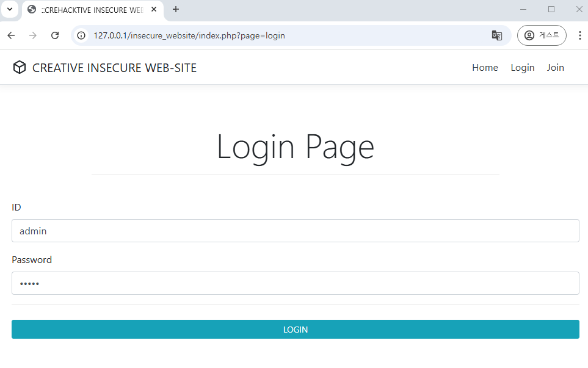Go to Home in the navigation
The width and height of the screenshot is (588, 368).
485,68
